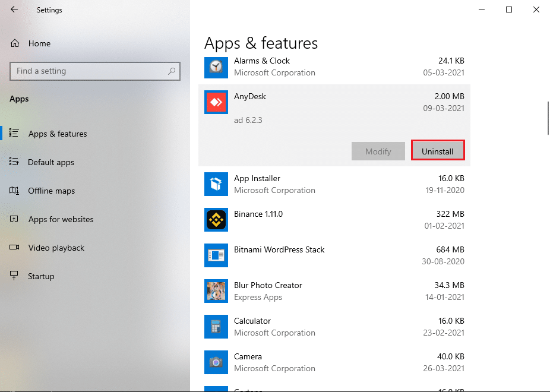
Task: Open Apps for websites settings
Action: click(61, 219)
